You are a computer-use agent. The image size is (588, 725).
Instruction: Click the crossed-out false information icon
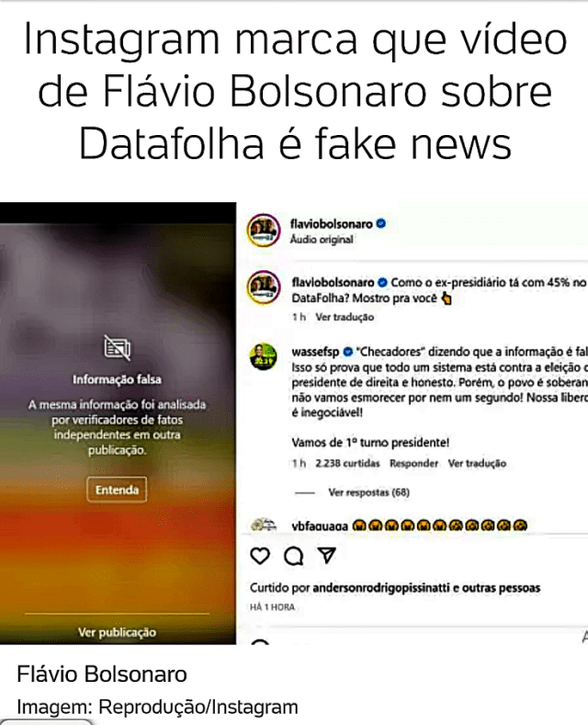click(x=117, y=347)
